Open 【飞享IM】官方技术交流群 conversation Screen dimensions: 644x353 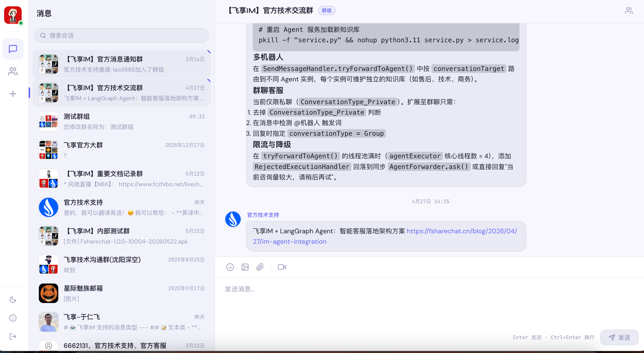coord(121,93)
